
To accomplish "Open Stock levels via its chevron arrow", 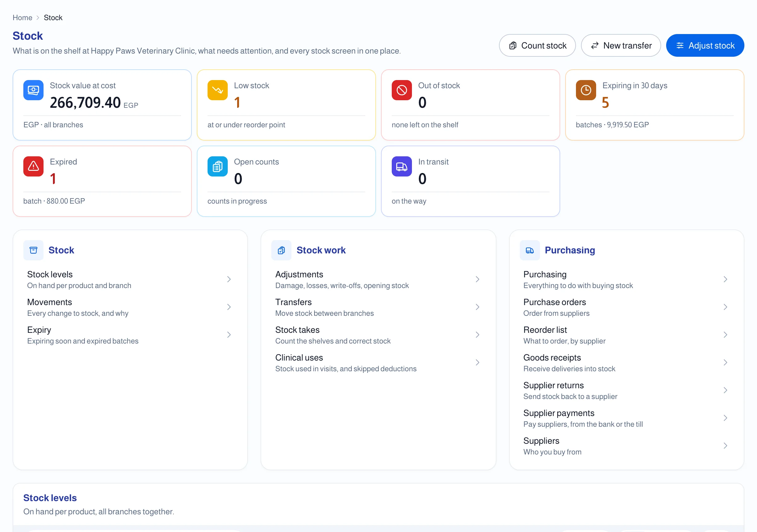I will (229, 279).
